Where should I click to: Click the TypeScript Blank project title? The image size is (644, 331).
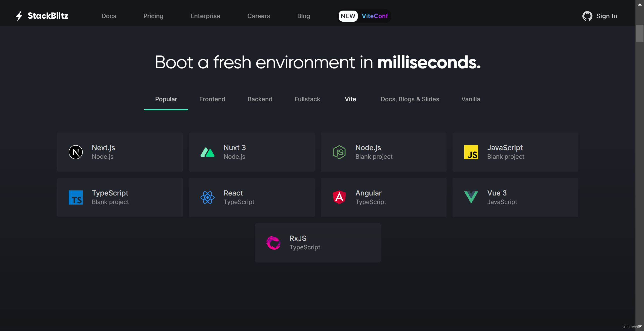pos(110,193)
